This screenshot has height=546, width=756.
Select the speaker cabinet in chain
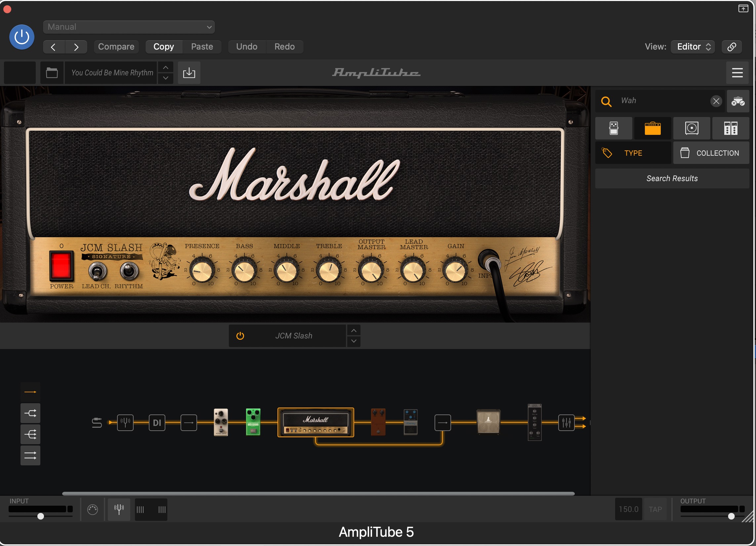[488, 422]
